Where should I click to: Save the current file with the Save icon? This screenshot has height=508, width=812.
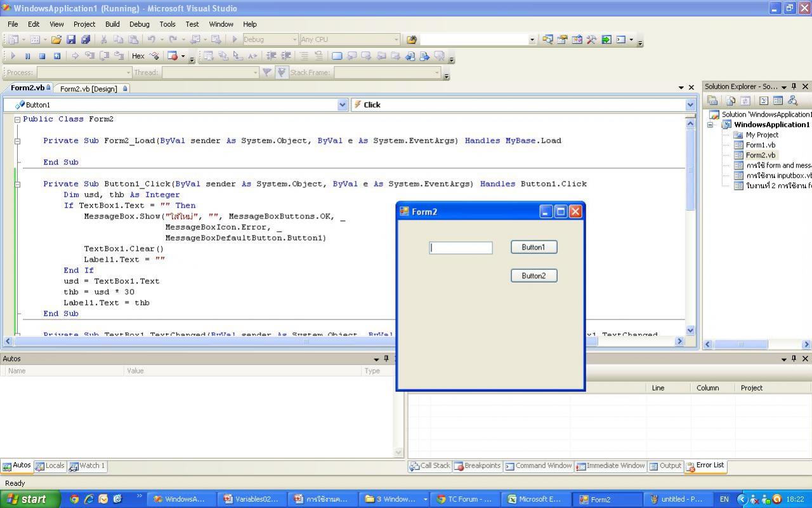click(x=70, y=39)
